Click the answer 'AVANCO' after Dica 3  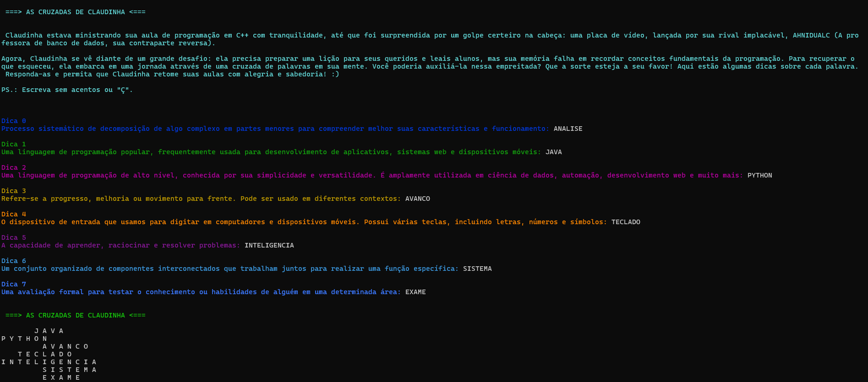pos(418,199)
